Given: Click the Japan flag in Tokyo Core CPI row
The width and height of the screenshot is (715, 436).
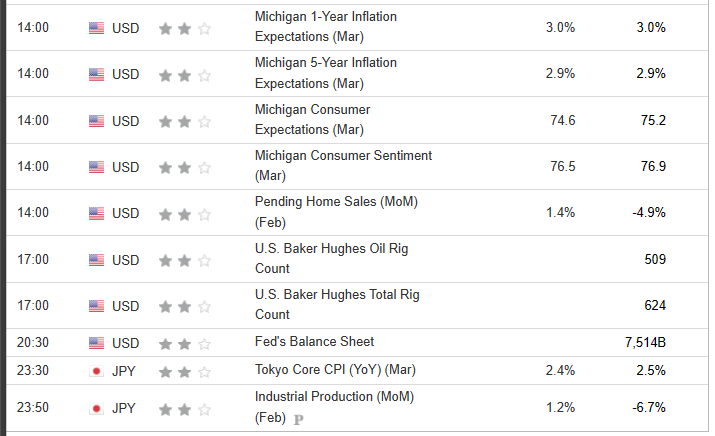Looking at the screenshot, I should tap(96, 370).
